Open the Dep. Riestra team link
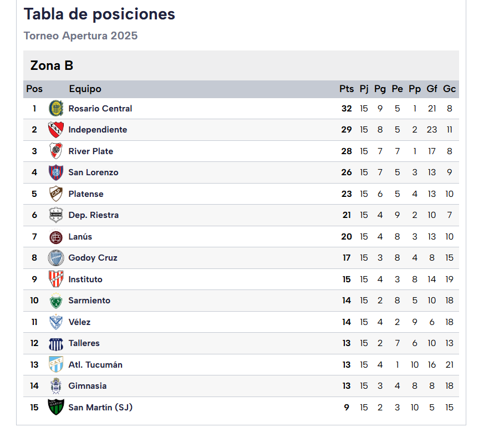Viewport: 504px width, 442px height. 94,215
